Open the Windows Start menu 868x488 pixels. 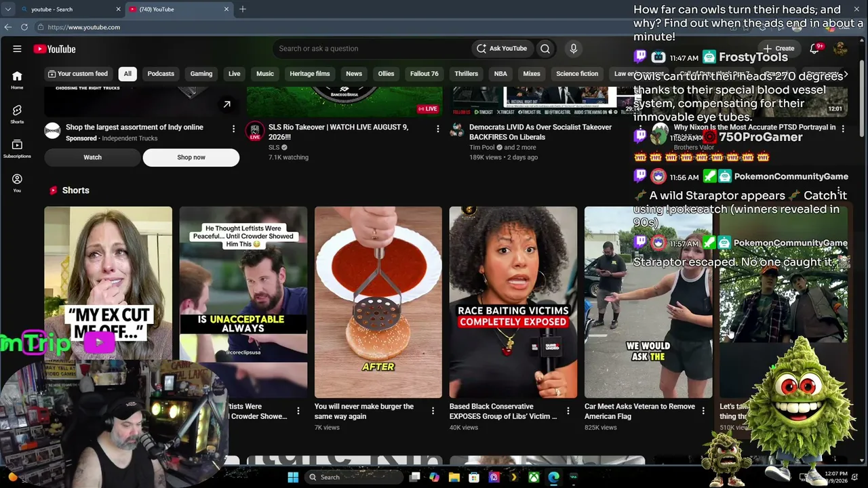pyautogui.click(x=293, y=477)
